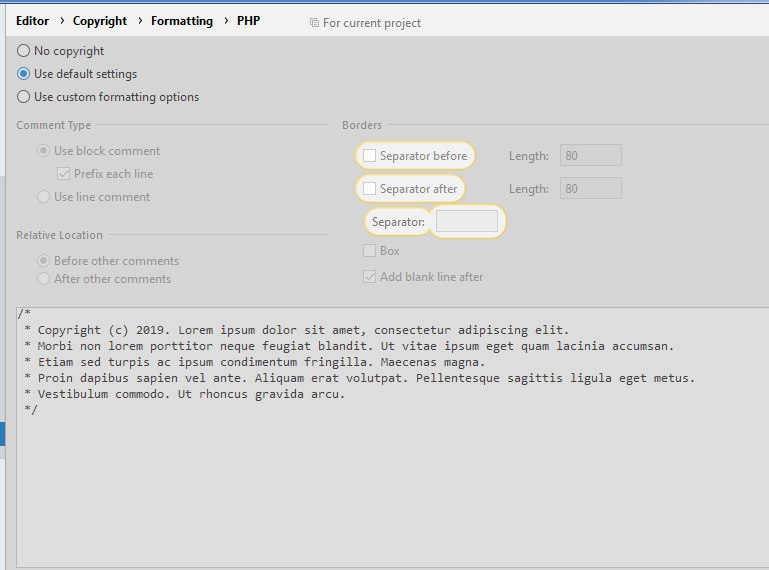This screenshot has width=769, height=570.
Task: Click the 'For current project' label
Action: (372, 23)
